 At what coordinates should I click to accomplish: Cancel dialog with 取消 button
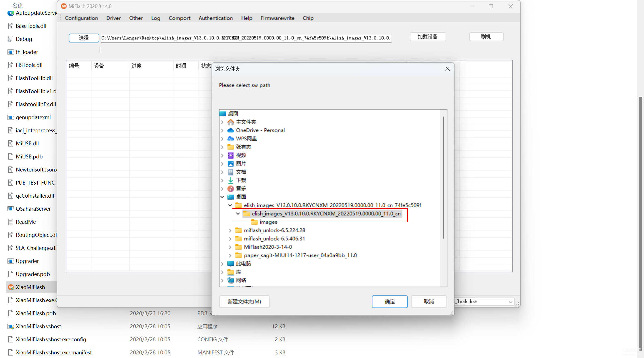pos(429,302)
